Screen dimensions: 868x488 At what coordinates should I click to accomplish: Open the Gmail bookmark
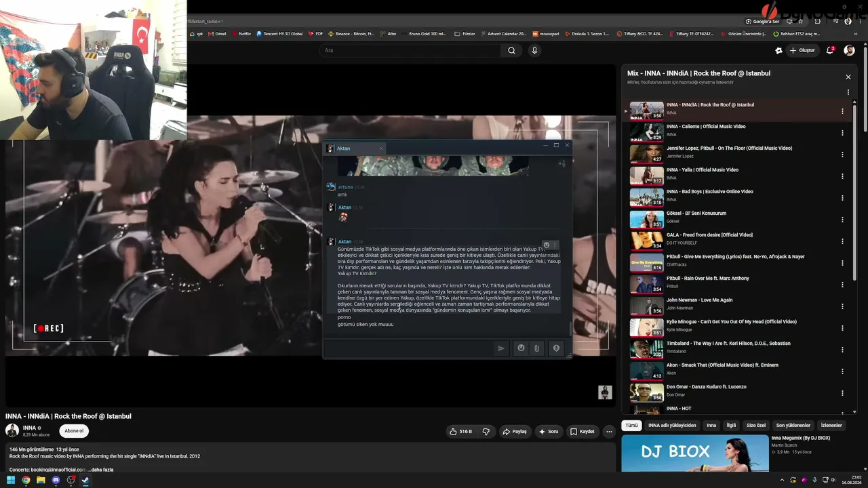tap(217, 34)
